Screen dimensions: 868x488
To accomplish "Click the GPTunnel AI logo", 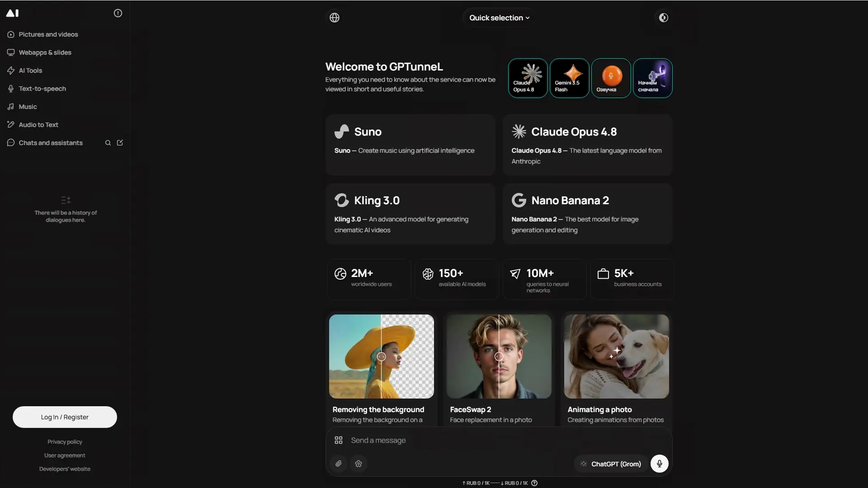I will click(x=12, y=13).
